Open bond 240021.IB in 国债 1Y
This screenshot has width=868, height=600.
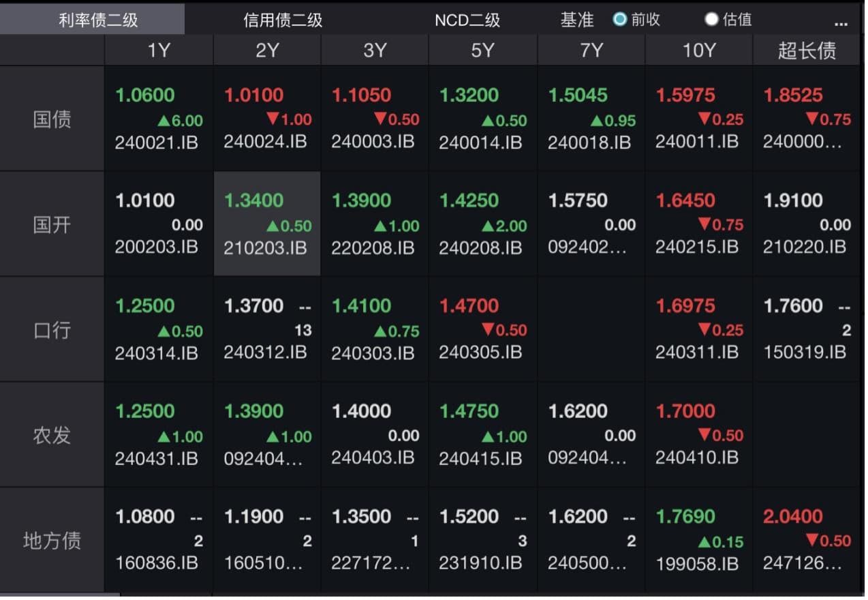click(x=159, y=119)
